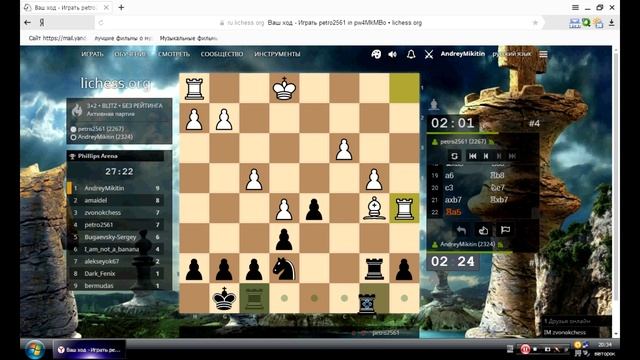Click move 20 c3 in move list
This screenshot has height=360, width=640.
click(x=449, y=188)
